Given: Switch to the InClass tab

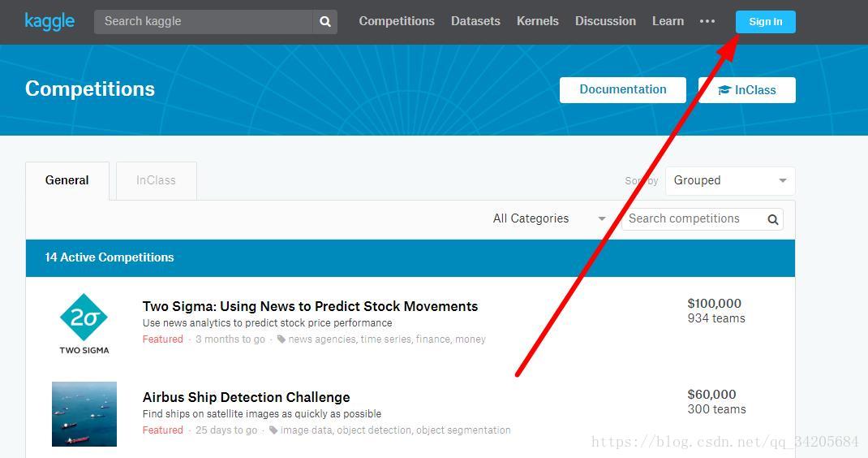Looking at the screenshot, I should click(x=156, y=181).
